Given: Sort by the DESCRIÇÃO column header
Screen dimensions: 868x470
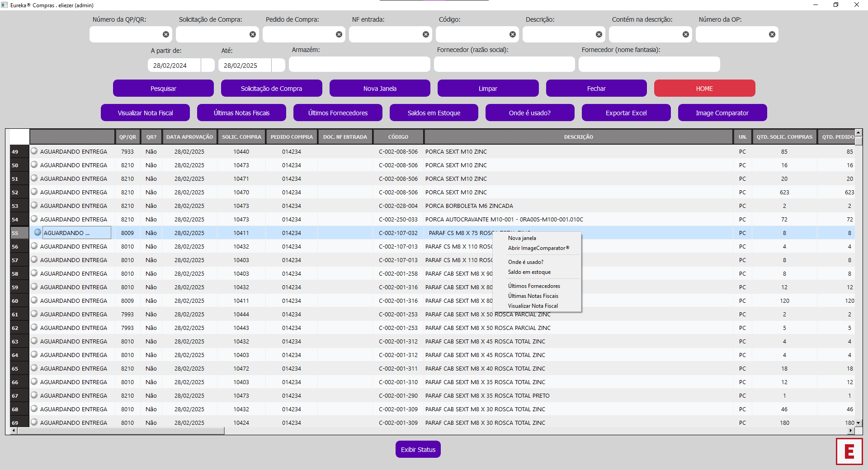Looking at the screenshot, I should (578, 136).
